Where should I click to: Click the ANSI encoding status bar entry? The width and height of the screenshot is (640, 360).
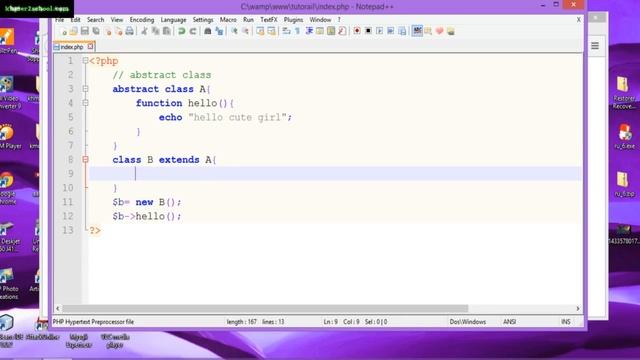[509, 322]
